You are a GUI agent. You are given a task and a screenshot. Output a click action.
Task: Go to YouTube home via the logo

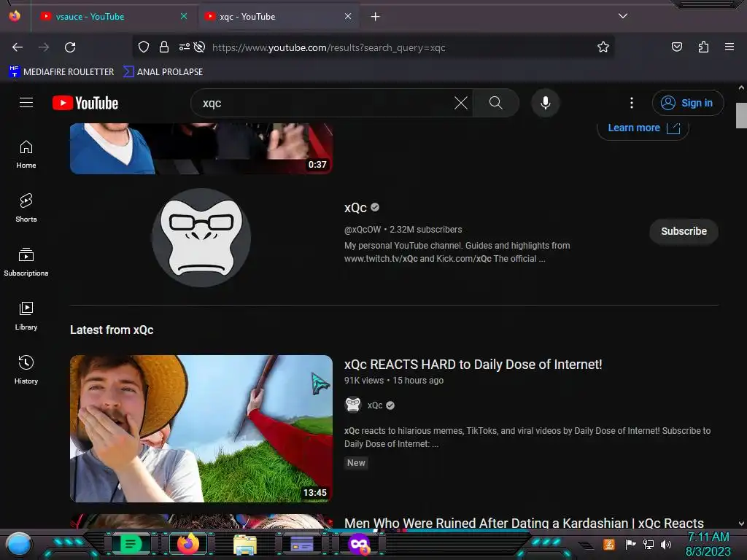(85, 103)
